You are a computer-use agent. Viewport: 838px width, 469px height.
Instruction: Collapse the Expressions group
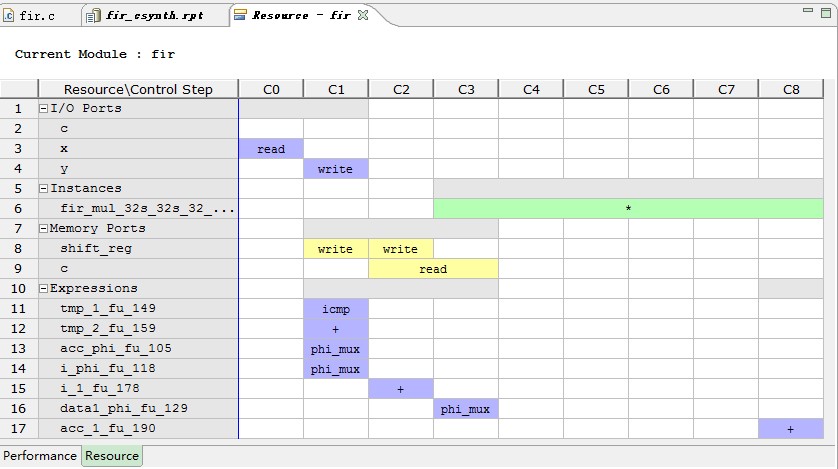click(43, 288)
